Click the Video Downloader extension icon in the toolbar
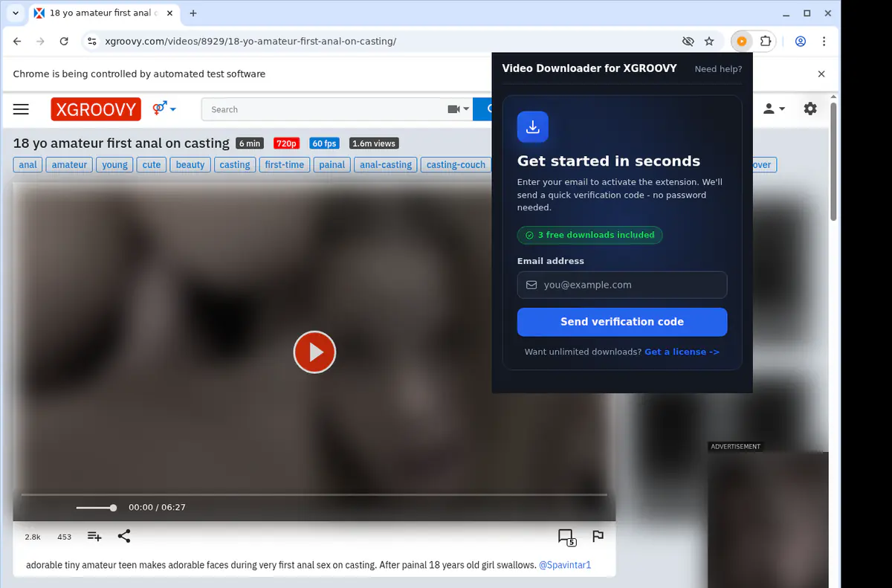The width and height of the screenshot is (892, 588). [741, 42]
